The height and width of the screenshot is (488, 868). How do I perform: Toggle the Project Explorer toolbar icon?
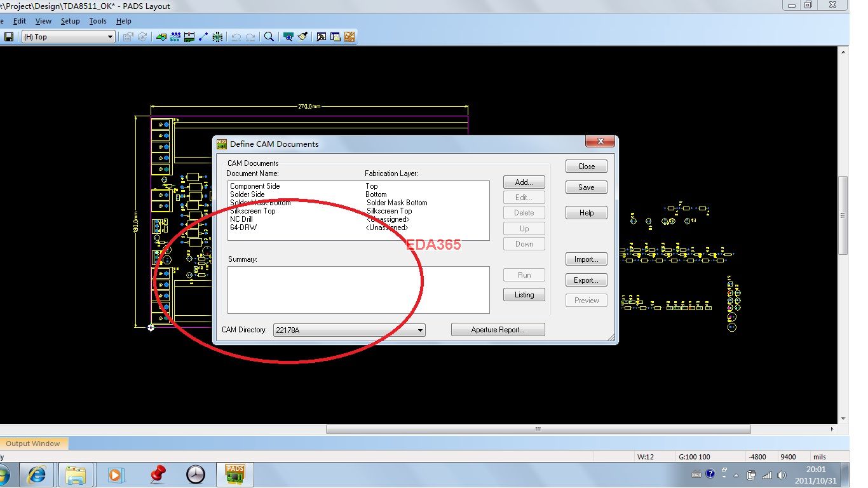tap(335, 37)
